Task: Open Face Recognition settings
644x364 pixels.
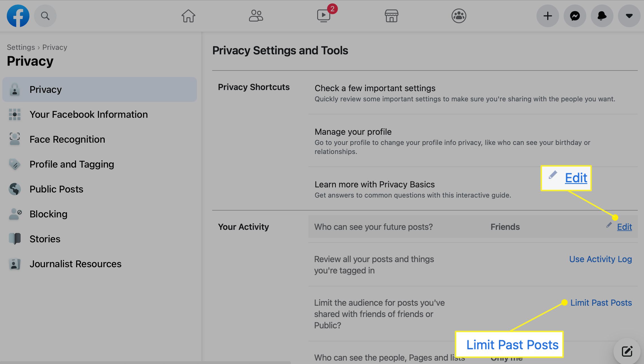Action: point(100,139)
